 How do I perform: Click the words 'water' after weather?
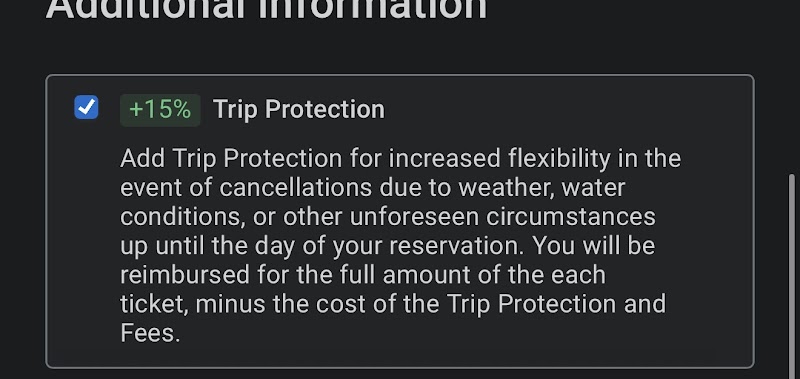point(593,188)
